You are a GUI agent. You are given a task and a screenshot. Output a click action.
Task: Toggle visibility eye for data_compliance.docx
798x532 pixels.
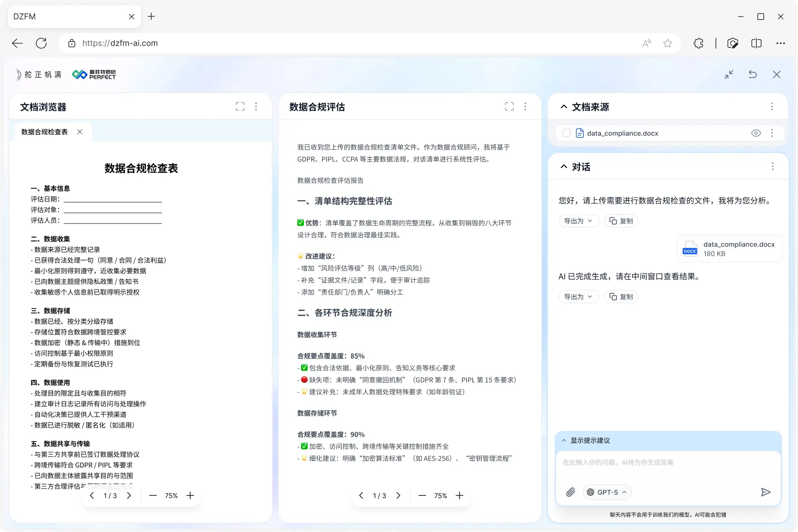tap(756, 133)
